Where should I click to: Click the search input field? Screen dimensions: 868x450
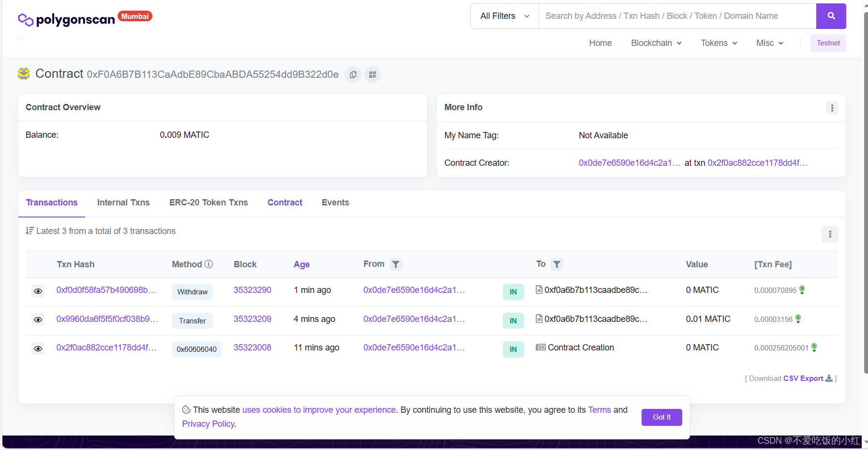[677, 16]
